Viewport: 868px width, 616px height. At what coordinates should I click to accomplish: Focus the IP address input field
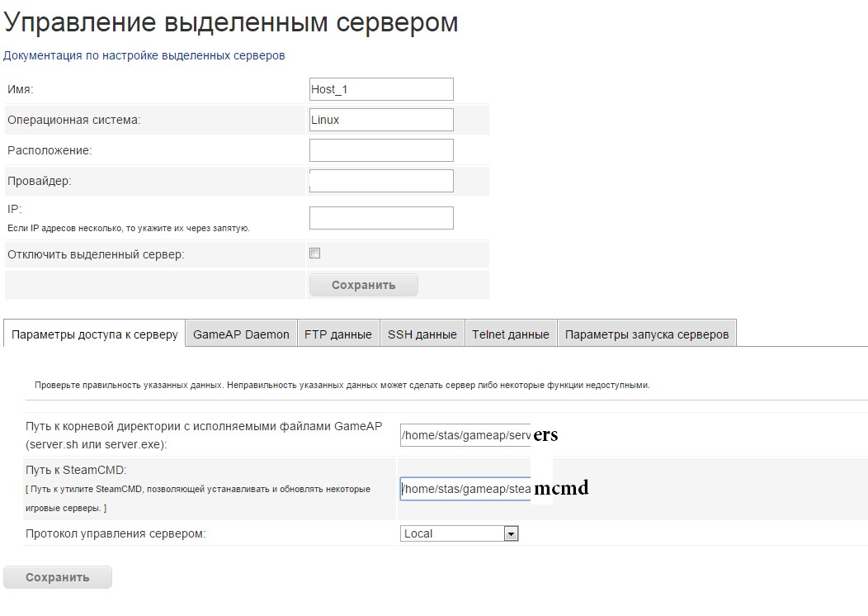click(x=380, y=218)
